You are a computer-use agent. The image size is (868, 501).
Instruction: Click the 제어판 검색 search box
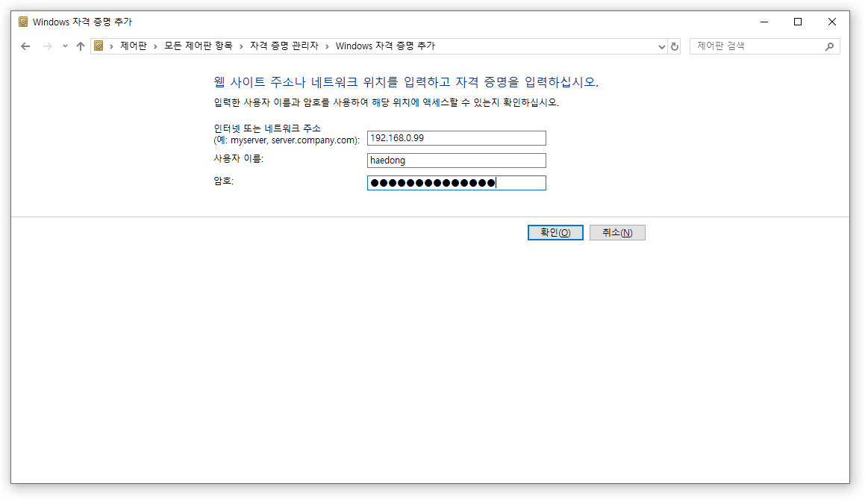[757, 46]
